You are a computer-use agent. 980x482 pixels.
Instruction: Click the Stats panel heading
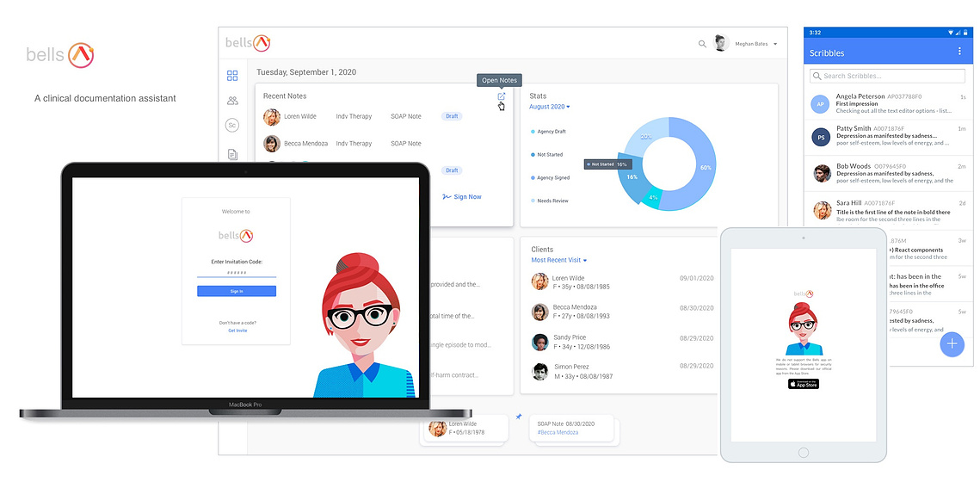coord(538,96)
